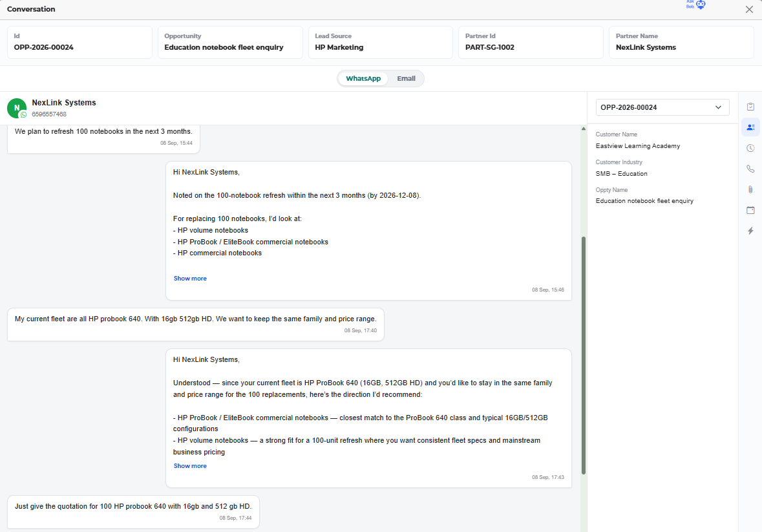Show more of the 15:46 reply message

point(190,279)
